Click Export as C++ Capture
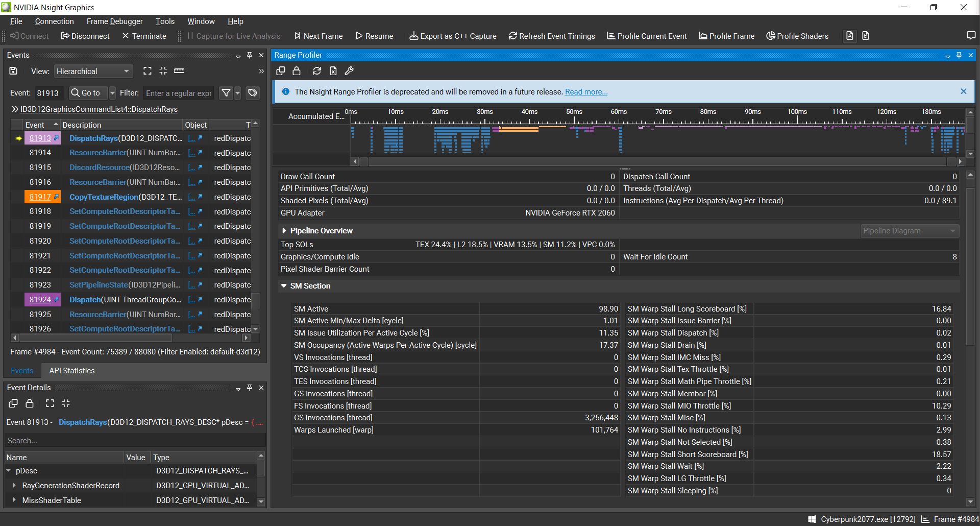The width and height of the screenshot is (980, 526). pos(453,36)
